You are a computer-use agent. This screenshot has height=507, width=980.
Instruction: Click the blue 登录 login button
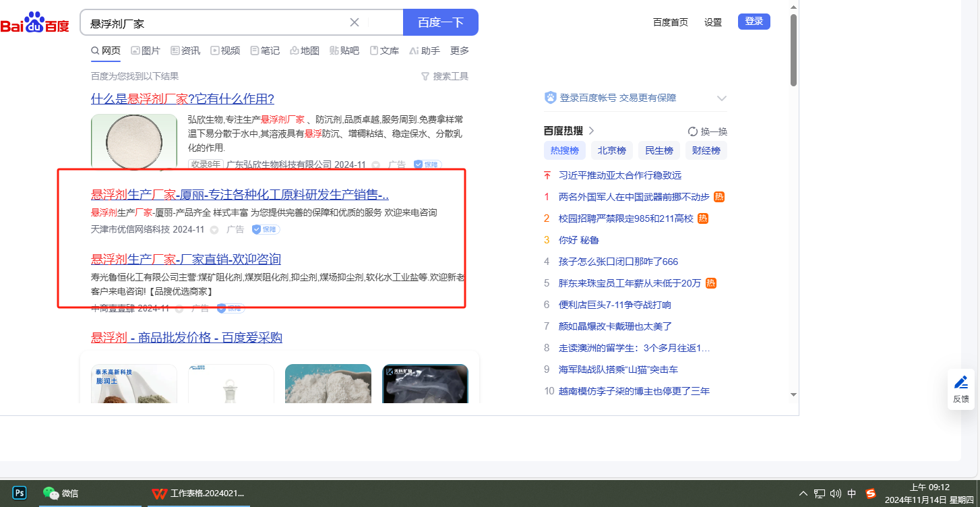point(754,22)
